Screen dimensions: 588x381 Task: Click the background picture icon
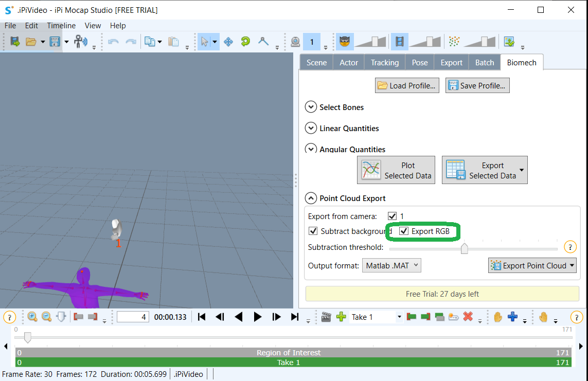tap(509, 42)
